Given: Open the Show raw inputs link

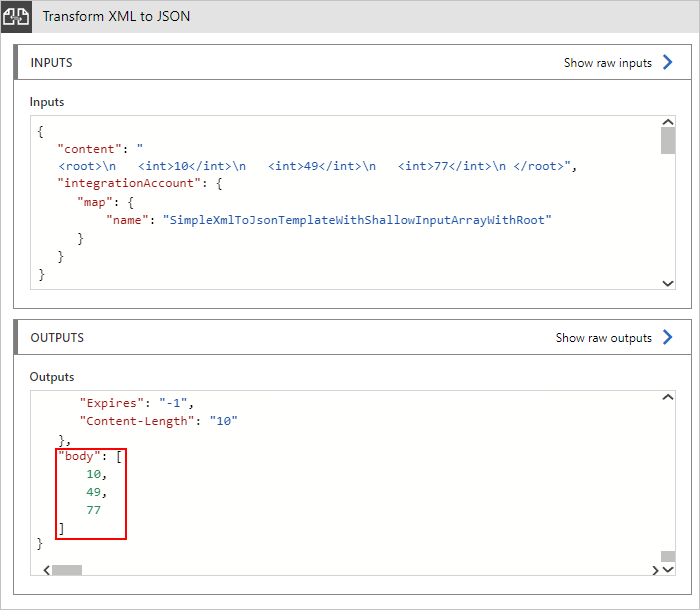Looking at the screenshot, I should [x=607, y=63].
